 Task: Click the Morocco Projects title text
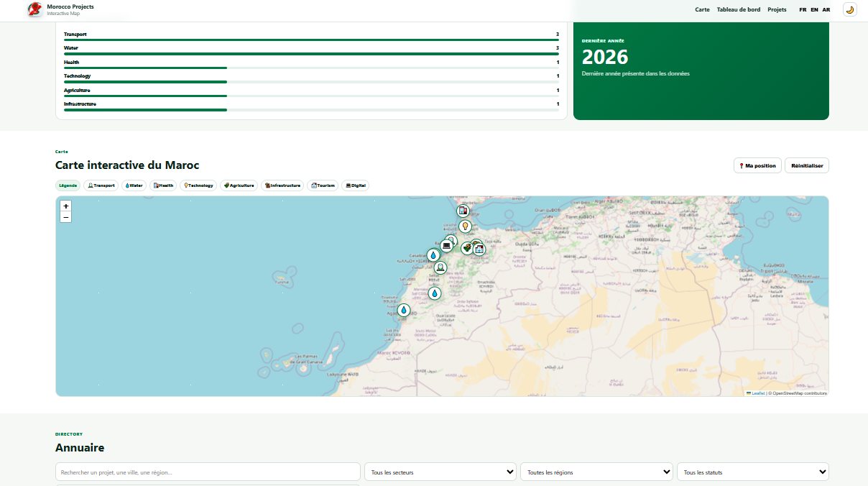[70, 6]
